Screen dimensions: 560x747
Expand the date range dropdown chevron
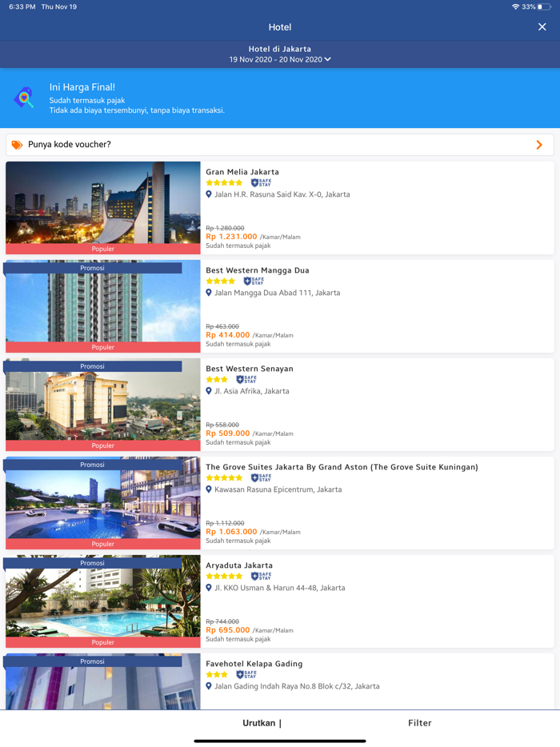327,59
